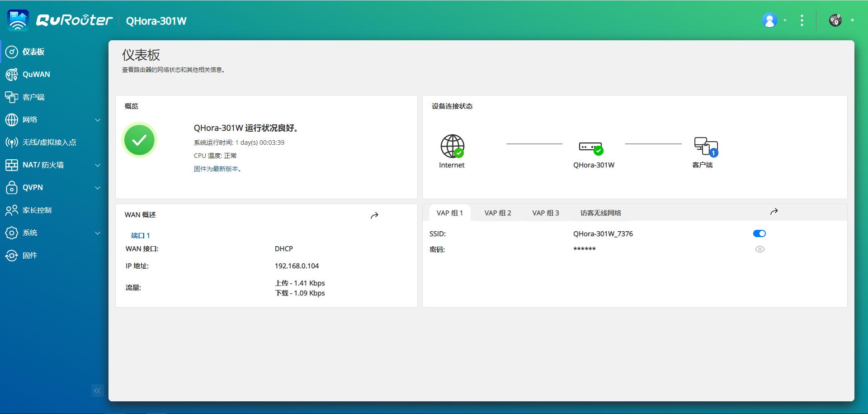Open the 访客无线网络 tab

pyautogui.click(x=600, y=213)
